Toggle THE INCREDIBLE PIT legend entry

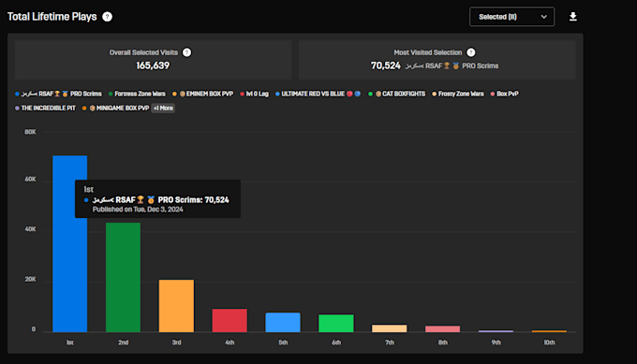pyautogui.click(x=45, y=108)
